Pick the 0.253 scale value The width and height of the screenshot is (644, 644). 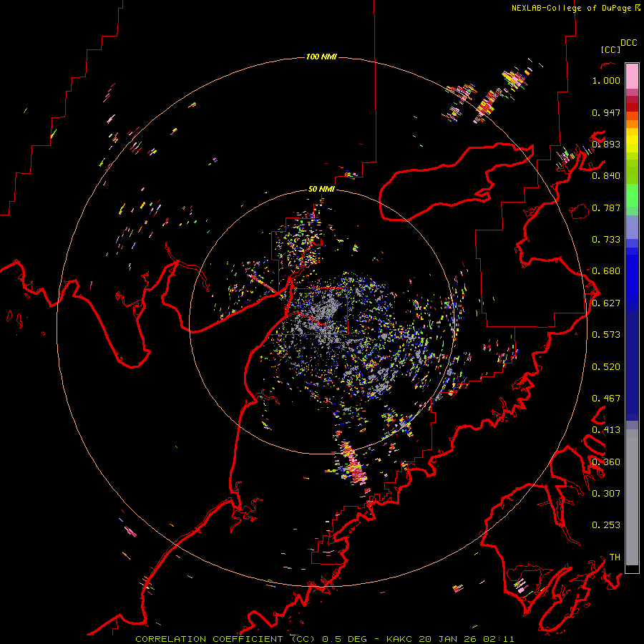[606, 525]
